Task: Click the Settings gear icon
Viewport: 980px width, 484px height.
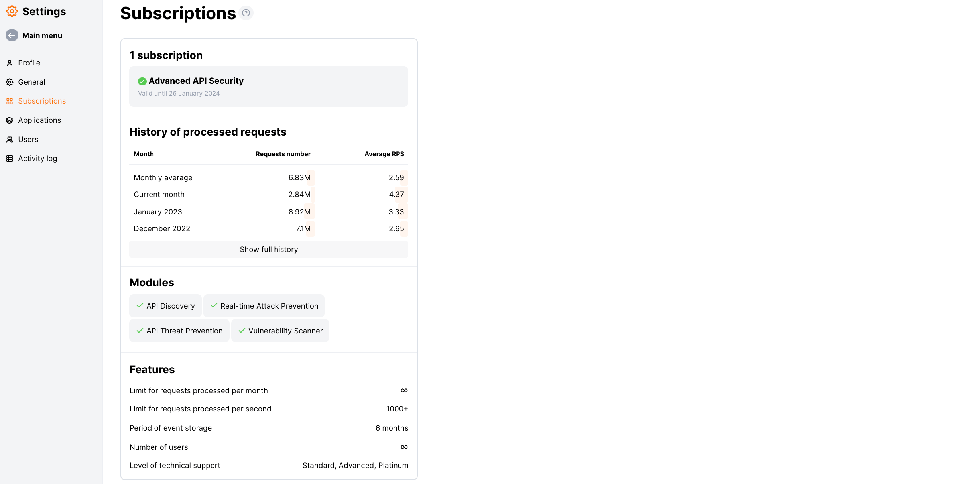Action: (12, 11)
